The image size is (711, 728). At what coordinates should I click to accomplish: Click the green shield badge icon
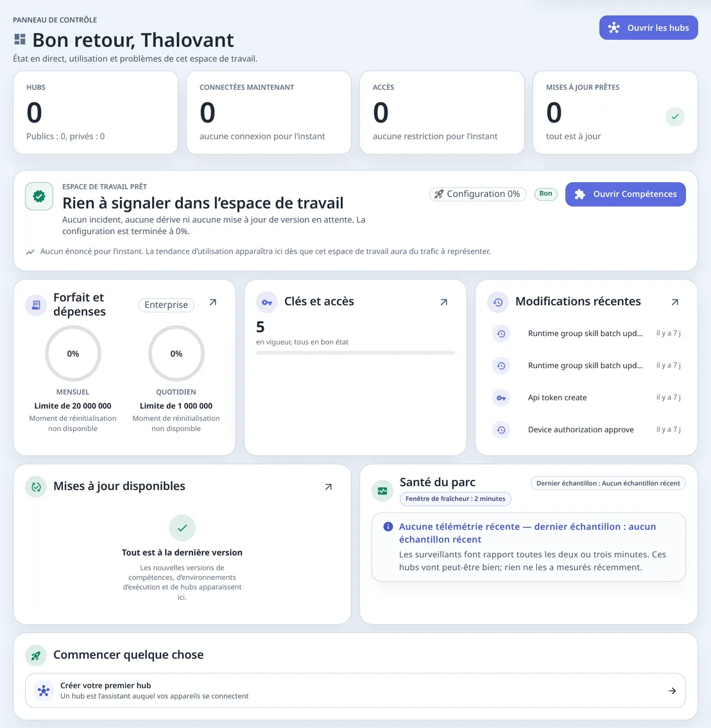39,196
